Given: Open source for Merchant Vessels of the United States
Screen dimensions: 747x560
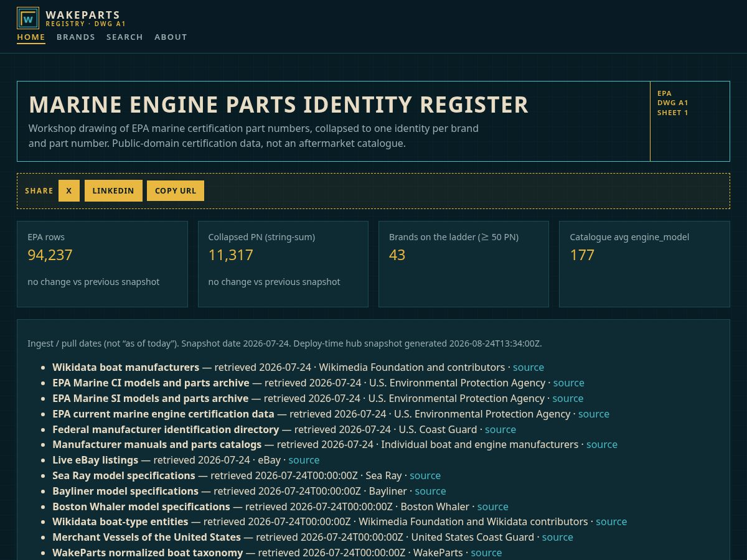Looking at the screenshot, I should [x=558, y=537].
